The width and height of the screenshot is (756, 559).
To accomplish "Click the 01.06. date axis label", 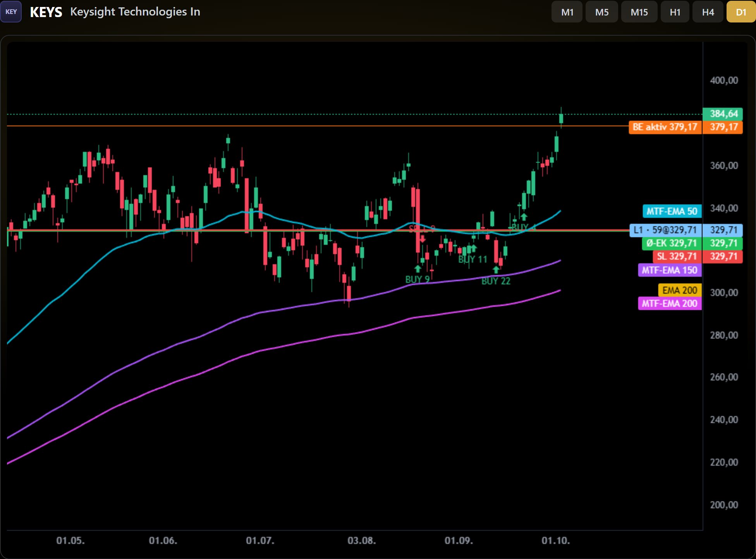I will tap(163, 541).
